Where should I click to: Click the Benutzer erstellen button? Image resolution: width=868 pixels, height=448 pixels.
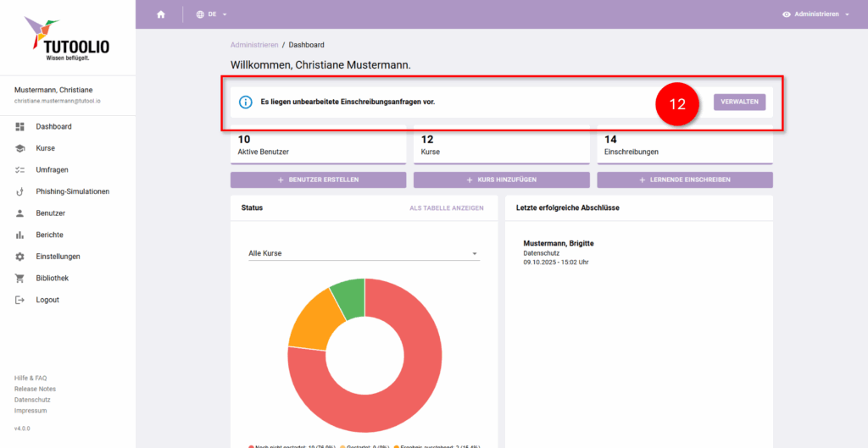tap(319, 180)
